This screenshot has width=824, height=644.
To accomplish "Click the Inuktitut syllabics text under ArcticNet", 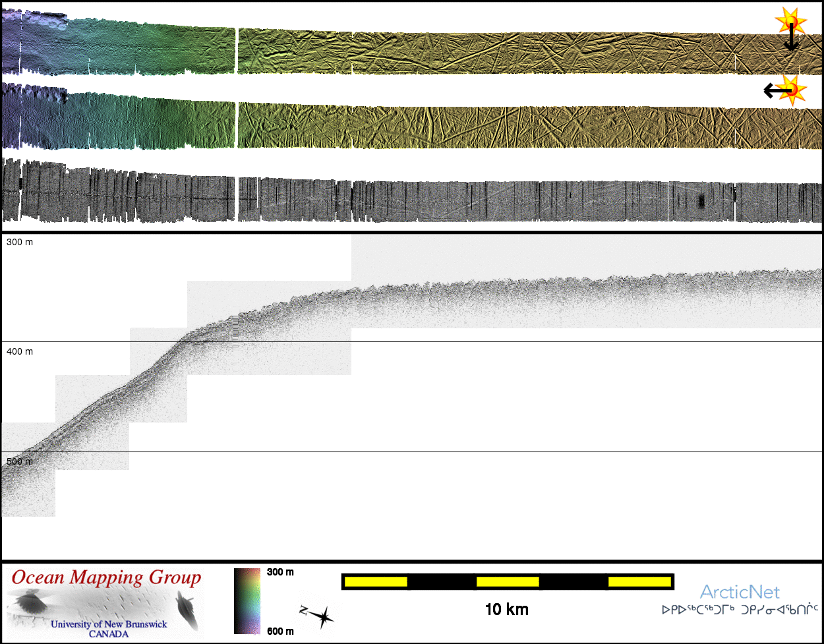I will (740, 610).
